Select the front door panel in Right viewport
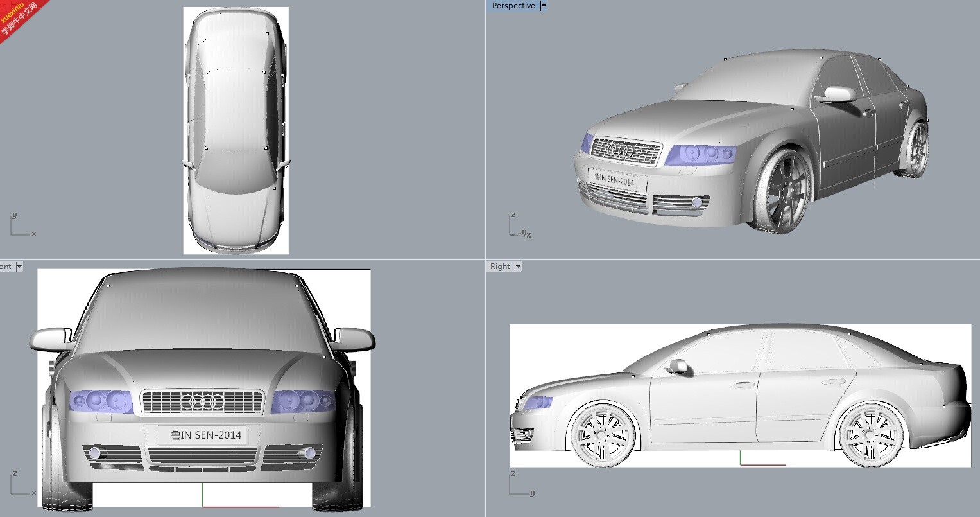980x517 pixels. pos(704,408)
